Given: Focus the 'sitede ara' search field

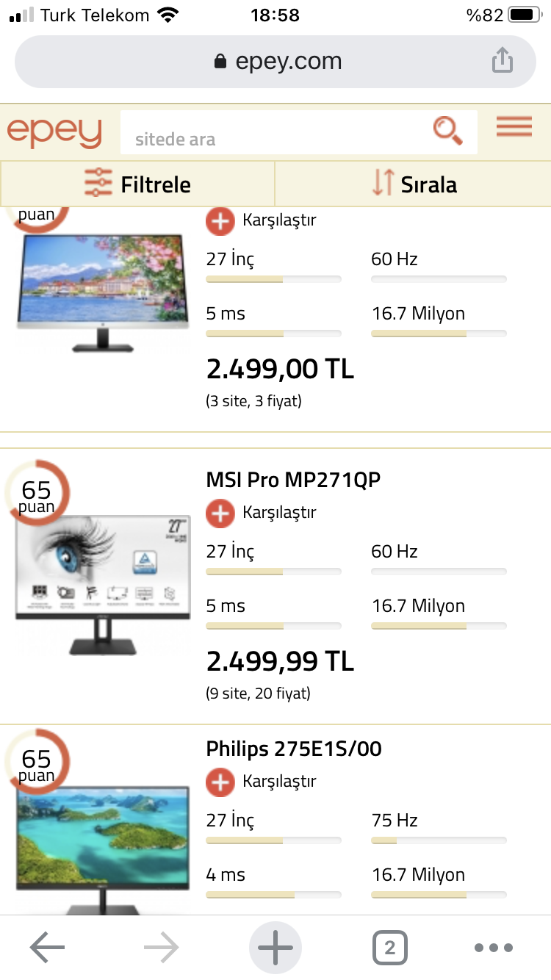Looking at the screenshot, I should tap(275, 139).
